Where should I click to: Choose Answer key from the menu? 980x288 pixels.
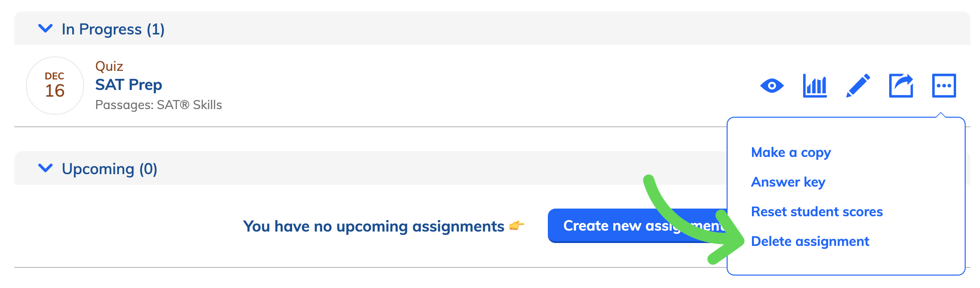tap(788, 182)
